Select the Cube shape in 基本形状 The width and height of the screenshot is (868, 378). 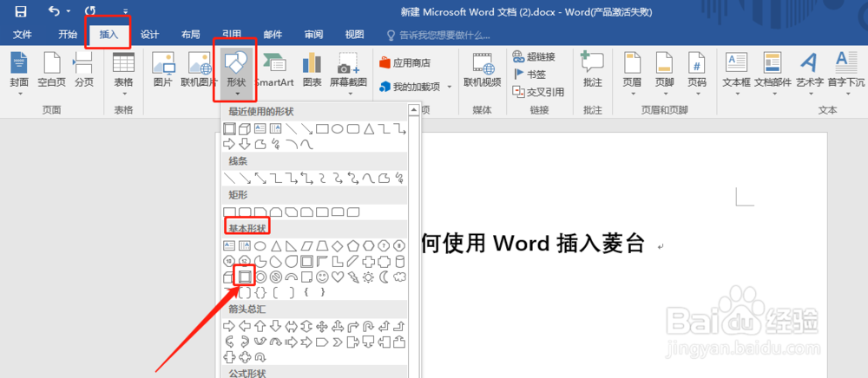coord(228,276)
